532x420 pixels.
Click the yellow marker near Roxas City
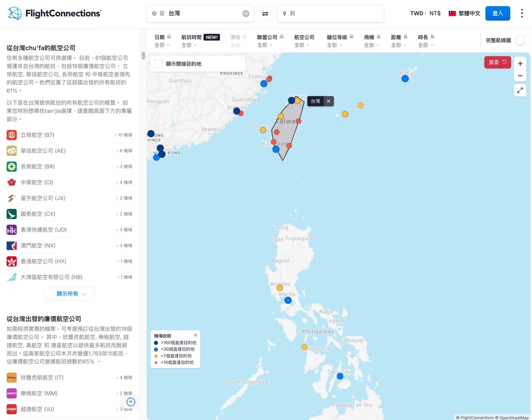click(x=304, y=347)
